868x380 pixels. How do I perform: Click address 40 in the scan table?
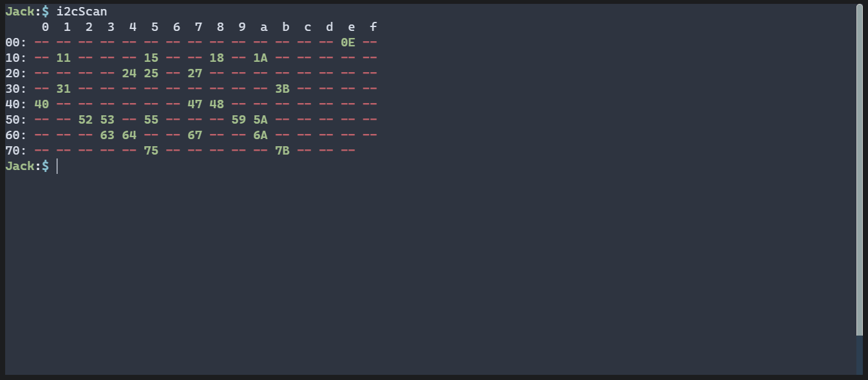(41, 104)
